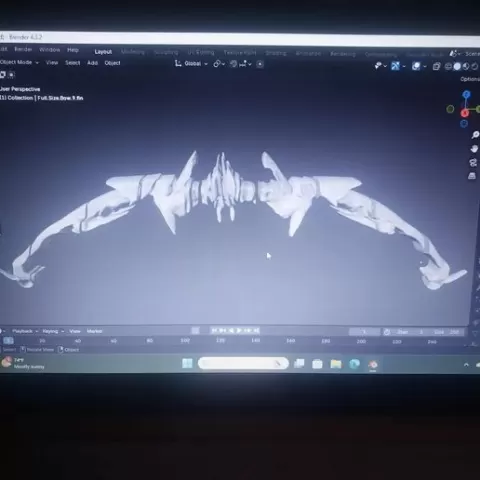Open the timeline Playback dropdown
Image resolution: width=480 pixels, height=480 pixels.
[x=25, y=331]
